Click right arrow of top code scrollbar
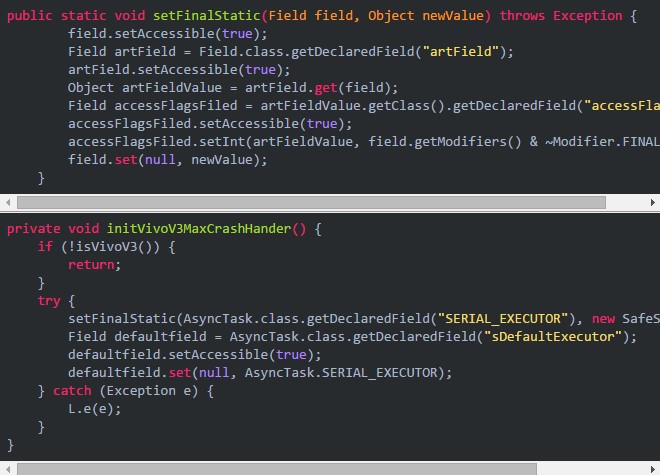 pos(652,203)
